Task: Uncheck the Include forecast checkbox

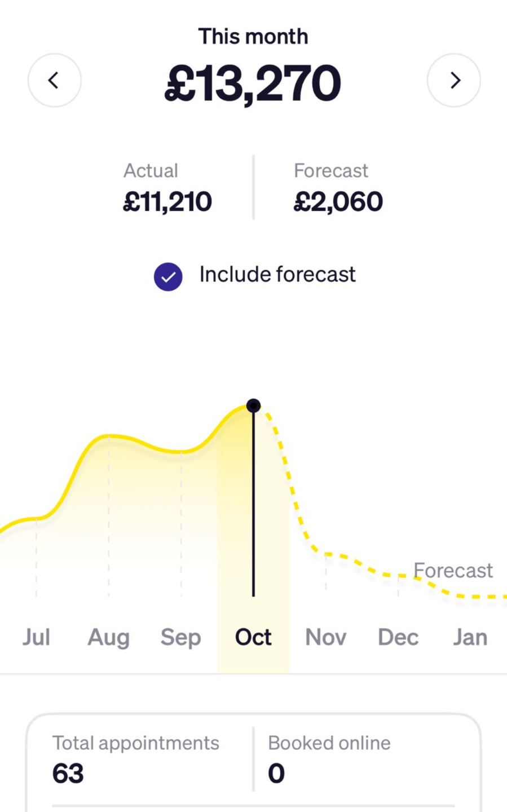Action: pyautogui.click(x=168, y=277)
